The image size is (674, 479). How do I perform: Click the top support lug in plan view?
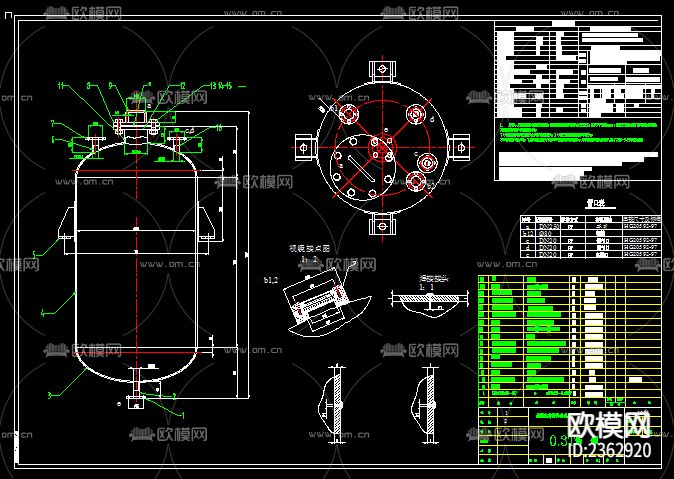[x=382, y=70]
